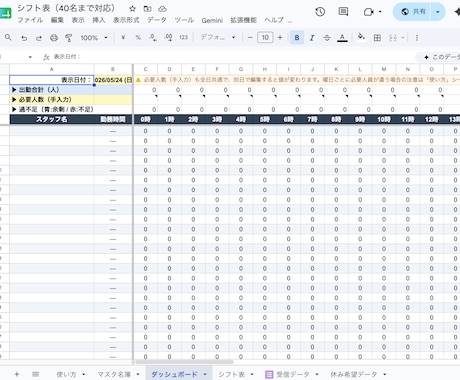Expand the 過不足 row group
Screen dimensions: 460x380
click(14, 109)
